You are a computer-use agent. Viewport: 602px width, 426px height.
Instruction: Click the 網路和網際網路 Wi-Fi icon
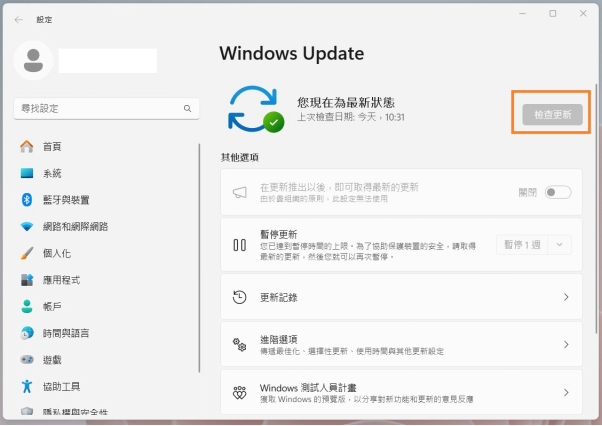26,226
